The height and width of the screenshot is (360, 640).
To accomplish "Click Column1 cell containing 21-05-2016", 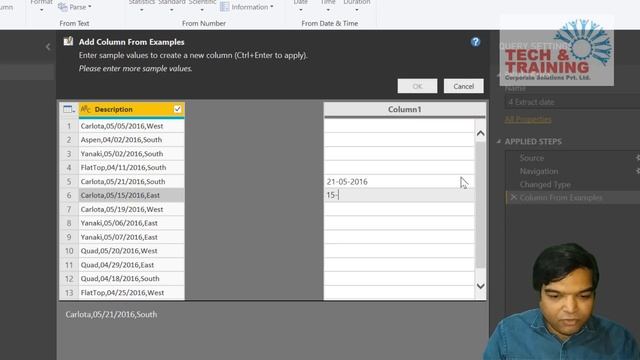I will 399,182.
